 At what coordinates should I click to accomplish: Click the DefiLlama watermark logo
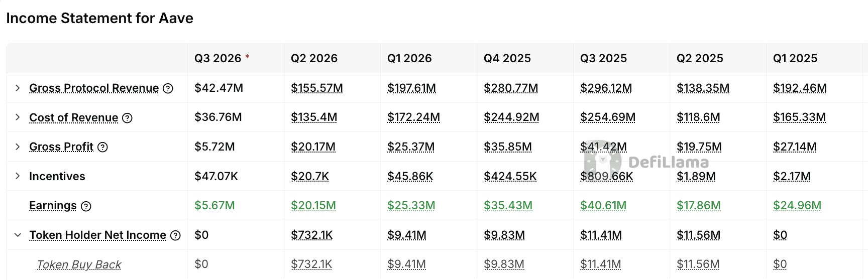(x=646, y=162)
